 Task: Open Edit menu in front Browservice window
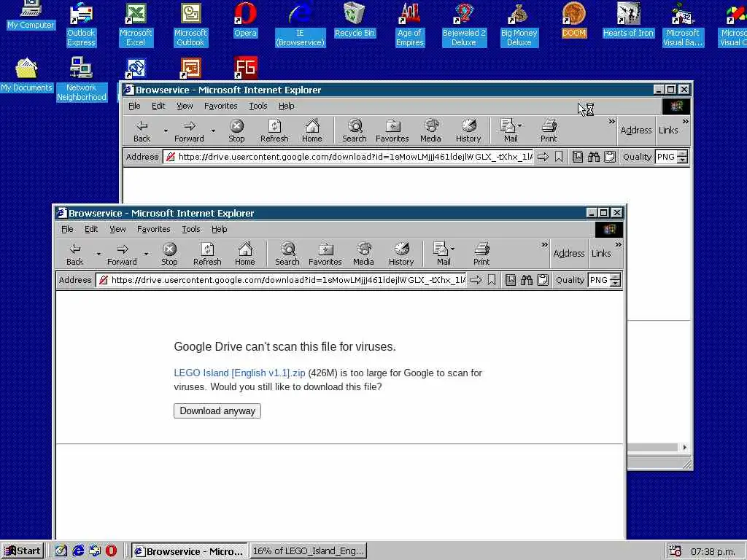91,229
